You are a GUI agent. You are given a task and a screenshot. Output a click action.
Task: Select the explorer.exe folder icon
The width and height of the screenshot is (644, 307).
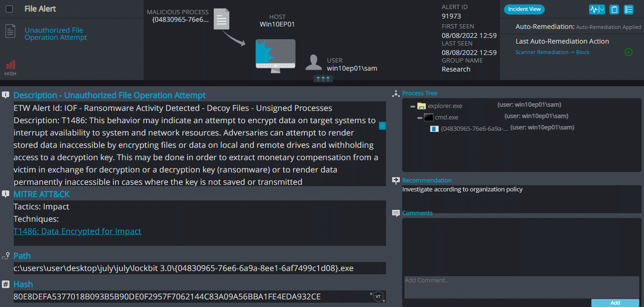tap(422, 106)
